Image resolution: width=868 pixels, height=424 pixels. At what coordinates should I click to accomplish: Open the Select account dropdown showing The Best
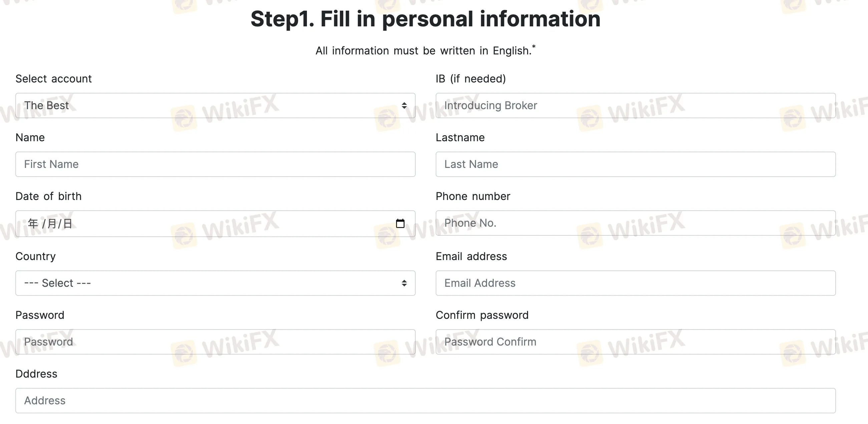[215, 105]
